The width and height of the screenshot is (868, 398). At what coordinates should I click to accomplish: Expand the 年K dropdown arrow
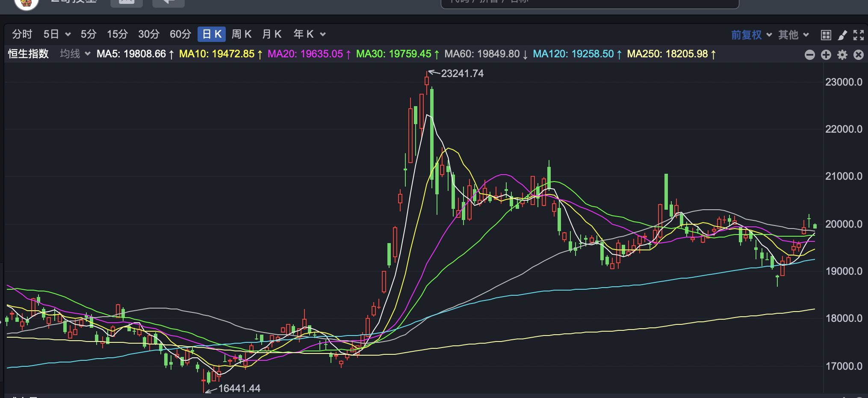pyautogui.click(x=323, y=35)
